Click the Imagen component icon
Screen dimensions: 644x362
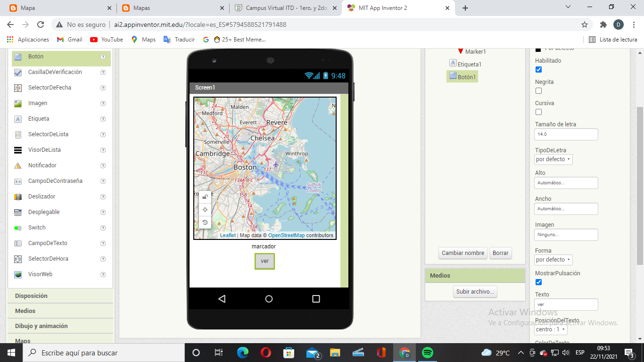18,103
